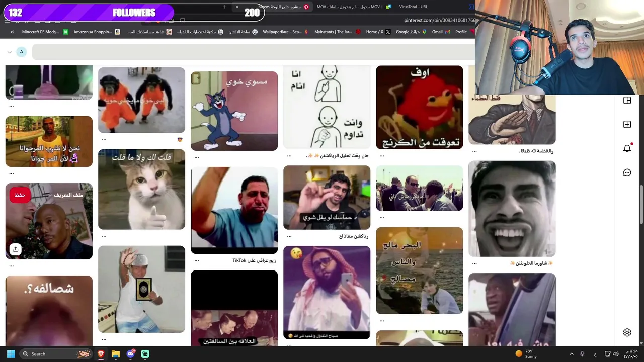This screenshot has height=362, width=644.
Task: Click the Pinterest URL in the address bar
Action: click(439, 20)
